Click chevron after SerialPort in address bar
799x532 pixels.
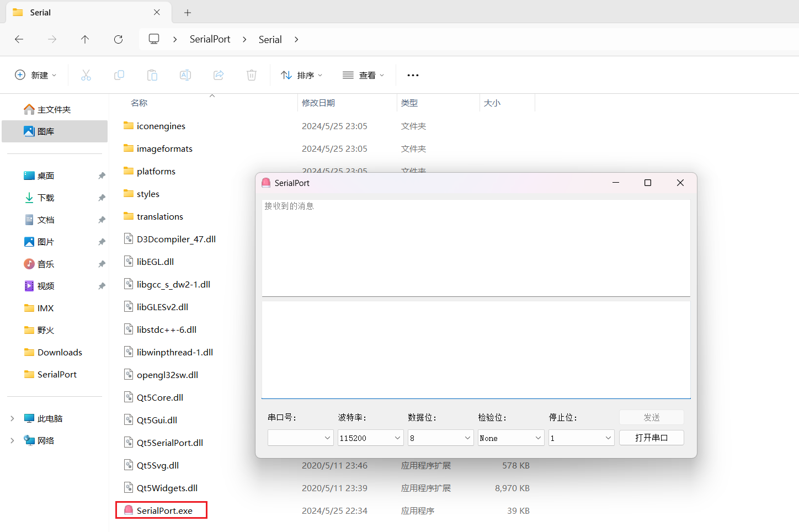coord(244,39)
